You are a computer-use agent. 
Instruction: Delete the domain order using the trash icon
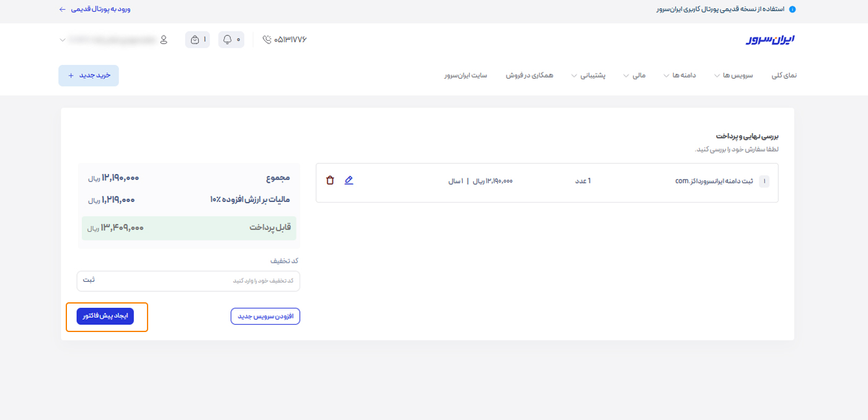[330, 180]
